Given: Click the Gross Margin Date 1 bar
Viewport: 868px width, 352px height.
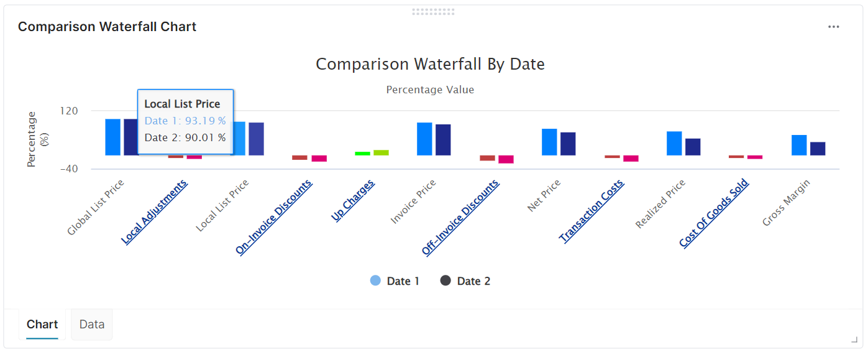Looking at the screenshot, I should click(x=799, y=145).
